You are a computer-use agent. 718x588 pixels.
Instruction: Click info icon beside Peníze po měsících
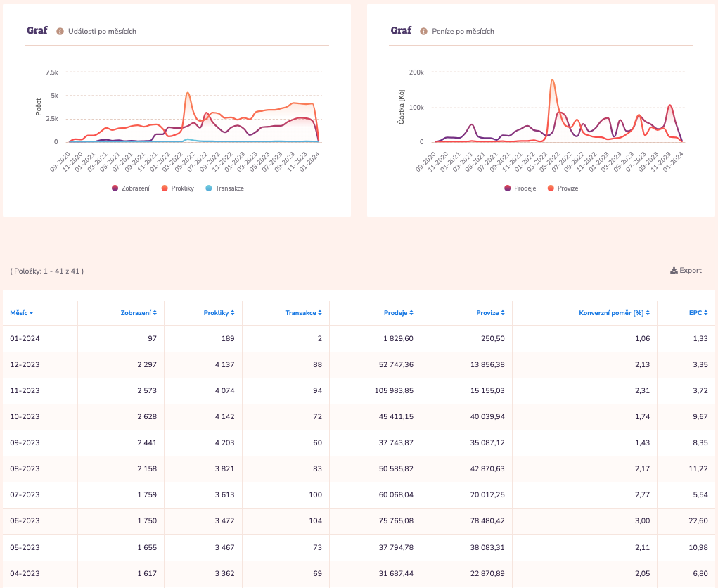(x=423, y=31)
